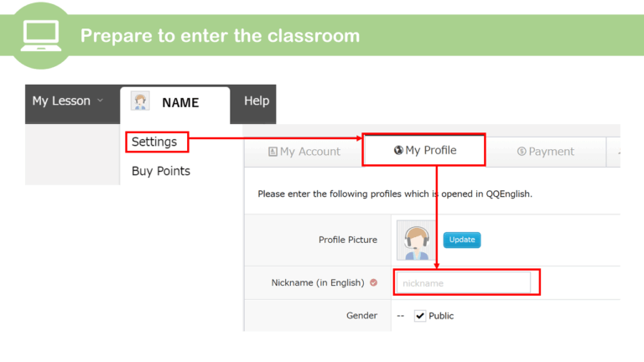Focus the nickname input field

tap(464, 282)
